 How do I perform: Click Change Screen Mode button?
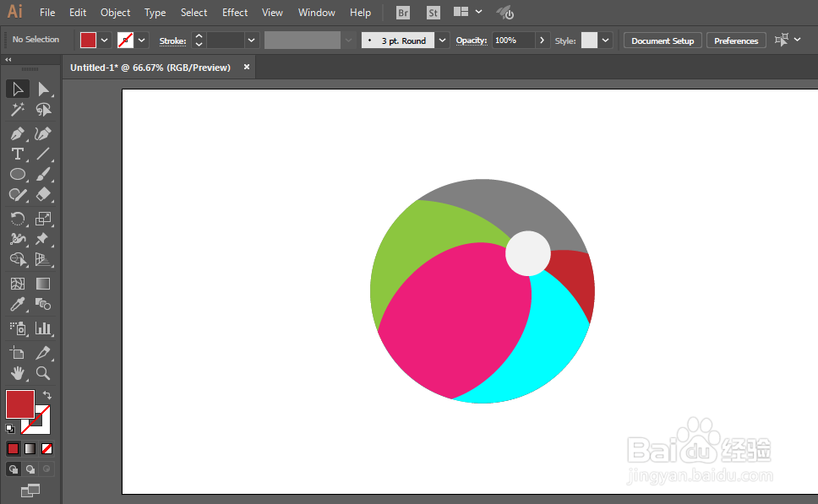click(x=30, y=490)
